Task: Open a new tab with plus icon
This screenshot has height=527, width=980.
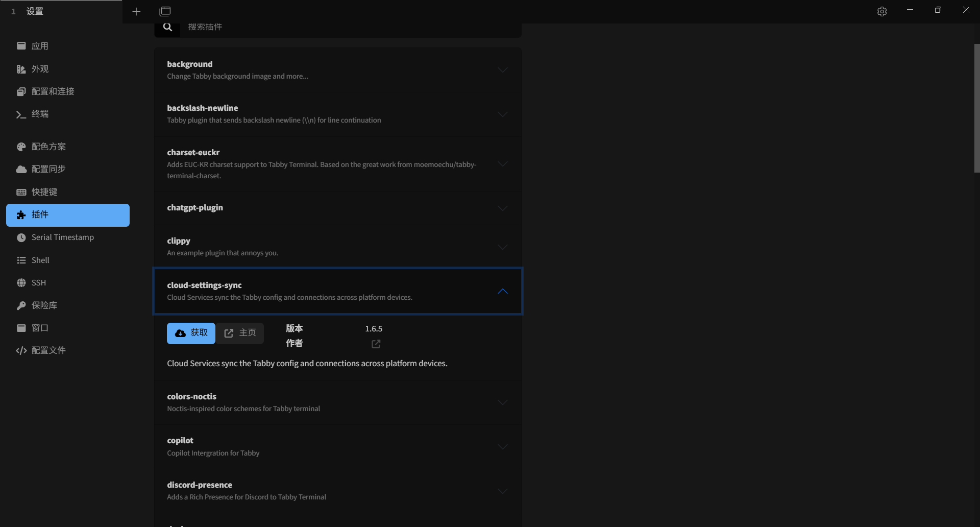Action: [x=136, y=11]
